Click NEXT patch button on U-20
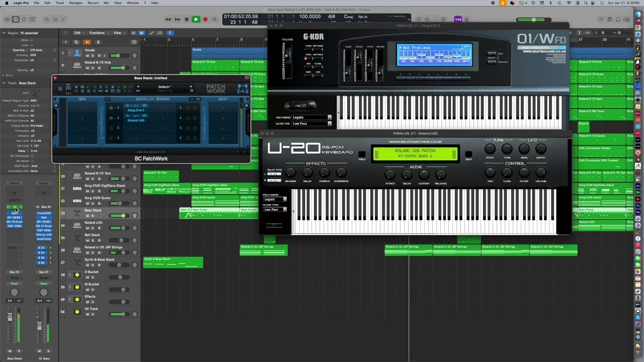The image size is (644, 362). coord(468,155)
